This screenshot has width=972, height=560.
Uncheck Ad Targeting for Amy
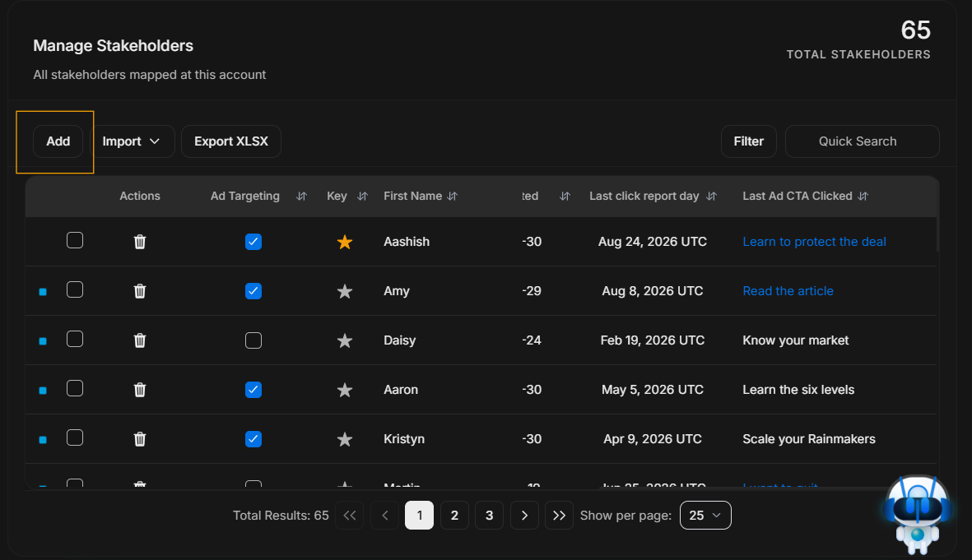click(x=253, y=291)
